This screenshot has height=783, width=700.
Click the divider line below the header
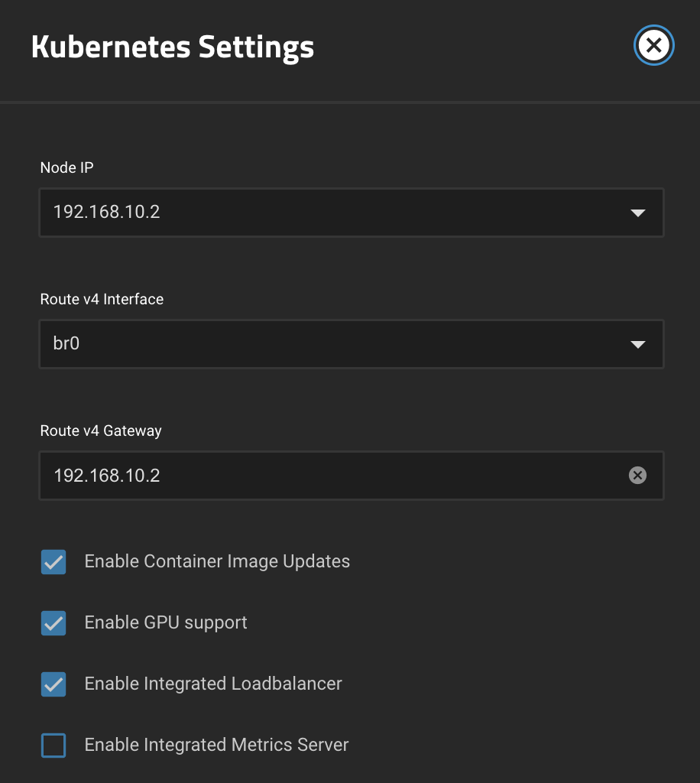tap(350, 102)
